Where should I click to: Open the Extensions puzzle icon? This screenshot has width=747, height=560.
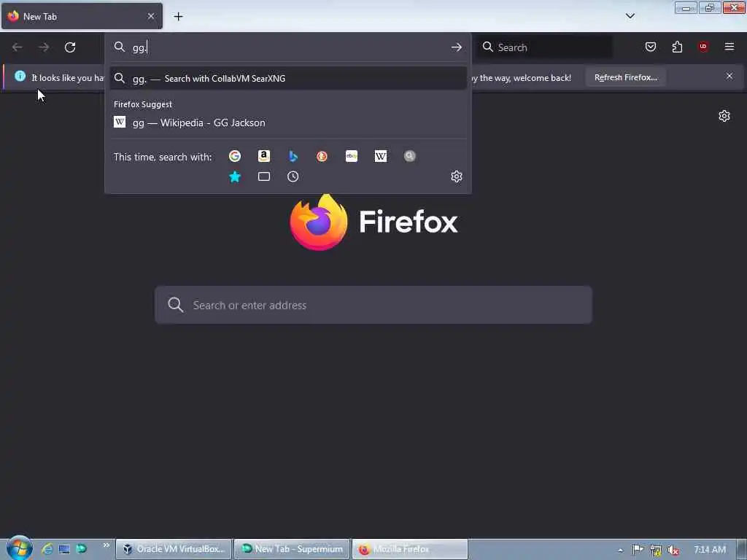677,47
